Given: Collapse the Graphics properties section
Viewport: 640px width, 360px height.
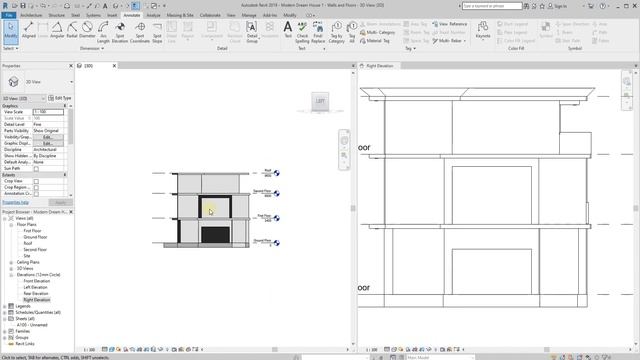Looking at the screenshot, I should 65,106.
